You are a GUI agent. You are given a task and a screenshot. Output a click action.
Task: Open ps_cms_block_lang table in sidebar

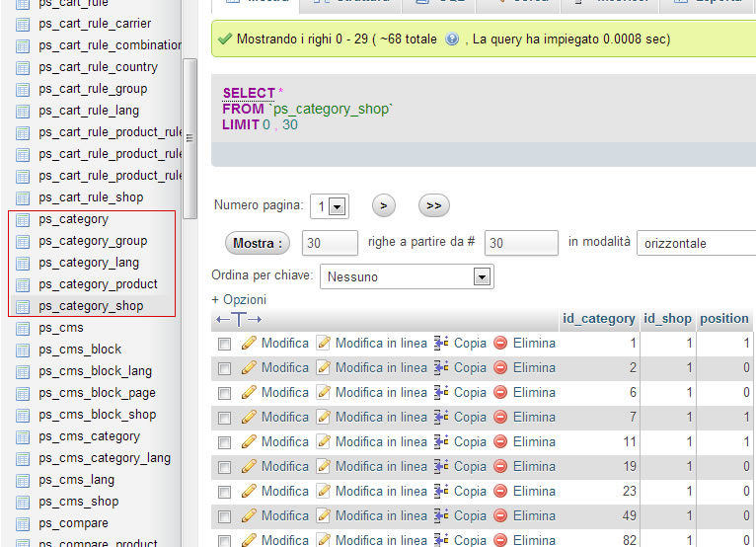96,371
